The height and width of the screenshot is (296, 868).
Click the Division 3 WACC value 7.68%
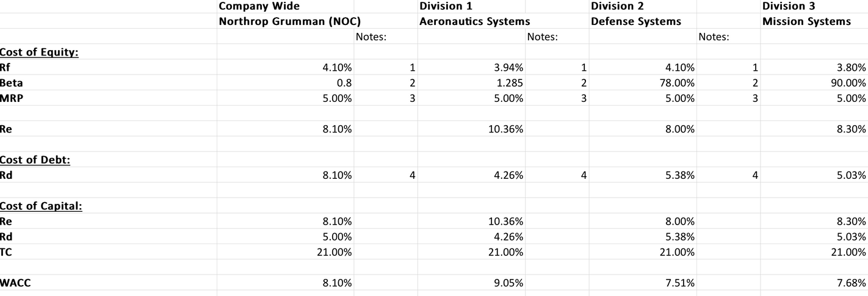849,283
